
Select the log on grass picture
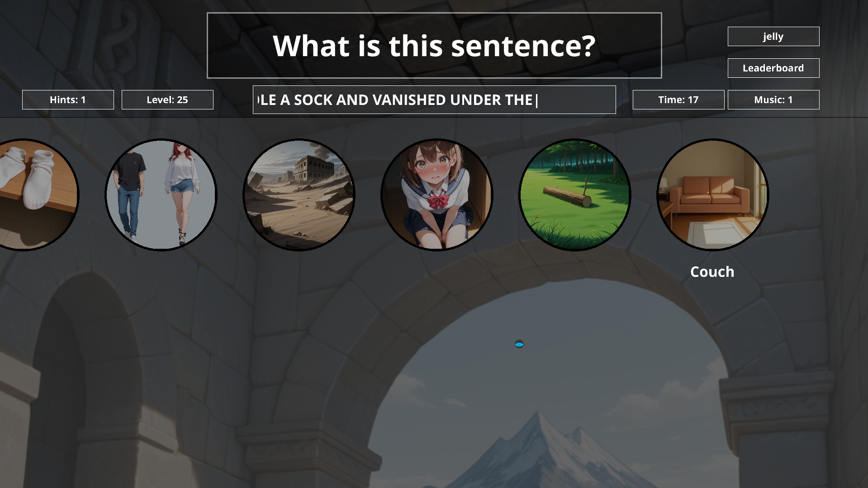[575, 194]
